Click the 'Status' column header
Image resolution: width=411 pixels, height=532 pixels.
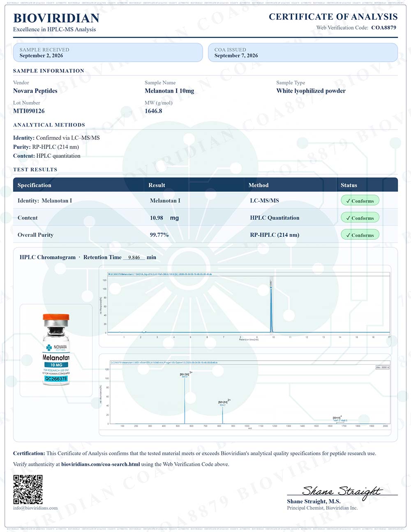point(349,185)
